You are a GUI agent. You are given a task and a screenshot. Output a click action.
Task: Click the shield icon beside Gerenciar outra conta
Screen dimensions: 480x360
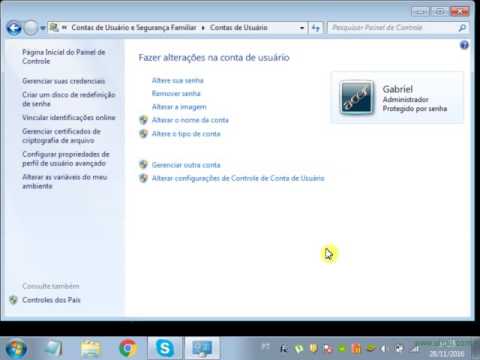(143, 165)
